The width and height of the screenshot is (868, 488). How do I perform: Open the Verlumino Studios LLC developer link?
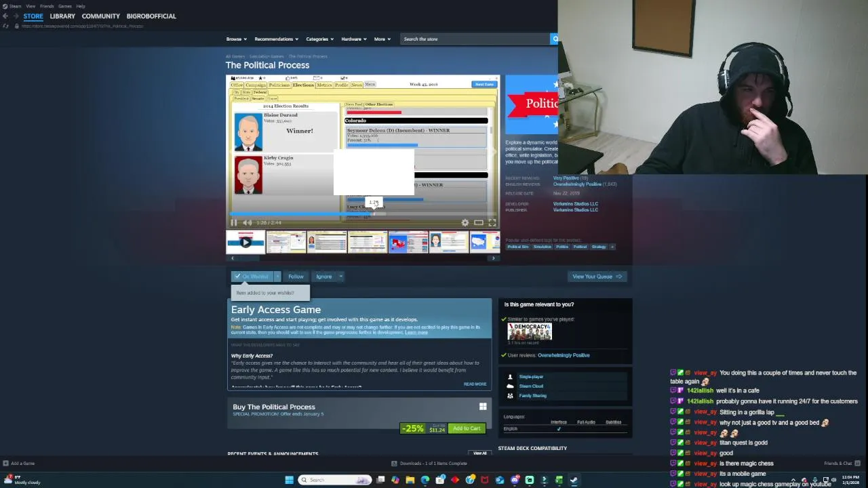[x=576, y=204]
